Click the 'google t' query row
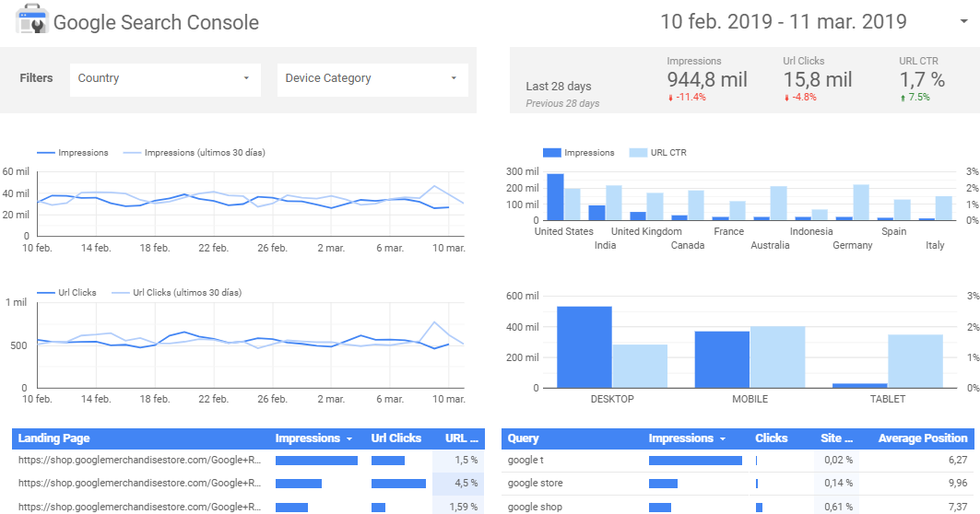This screenshot has width=980, height=514. coord(738,461)
